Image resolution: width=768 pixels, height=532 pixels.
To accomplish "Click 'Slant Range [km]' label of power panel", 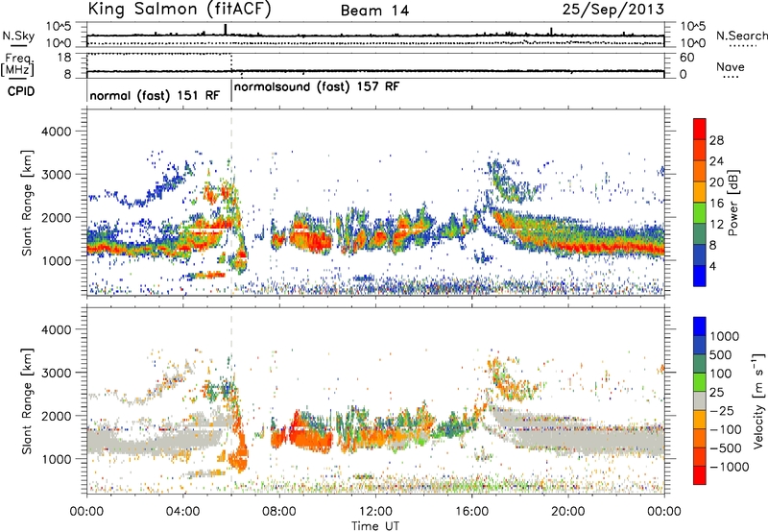I will pos(27,203).
